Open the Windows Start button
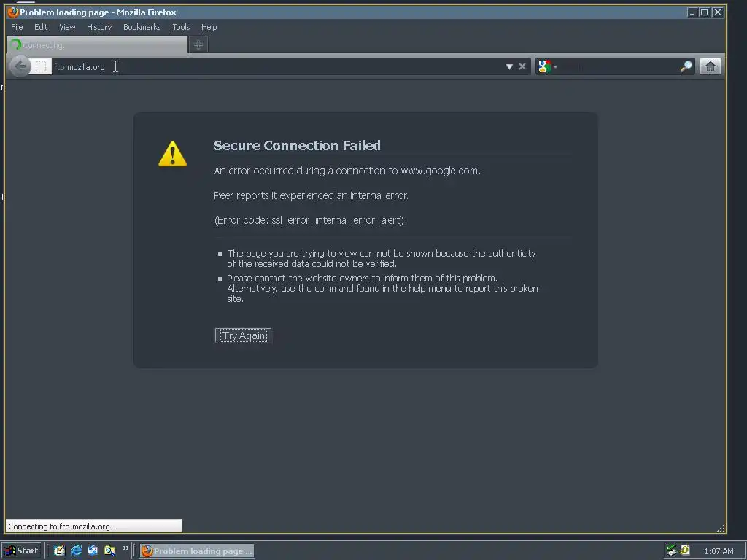Screen dimensions: 747x560 click(x=22, y=551)
